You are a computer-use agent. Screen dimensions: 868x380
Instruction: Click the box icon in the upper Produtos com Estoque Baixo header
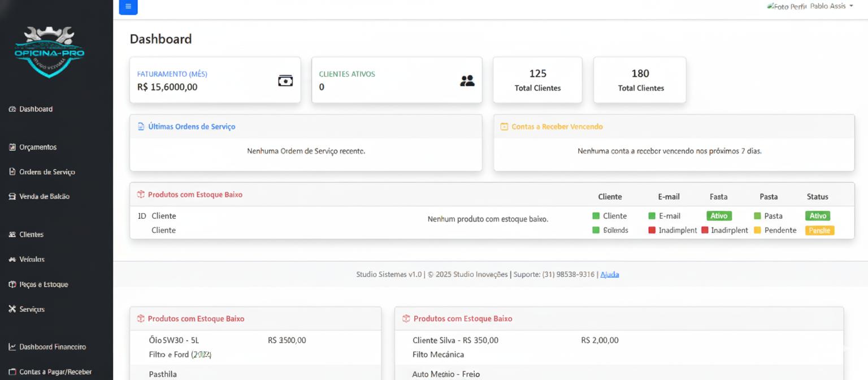[141, 195]
